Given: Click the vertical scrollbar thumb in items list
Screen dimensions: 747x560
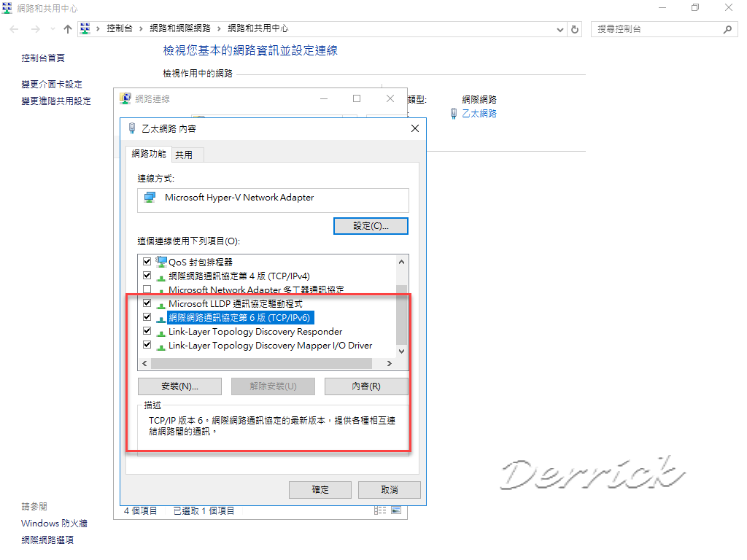Looking at the screenshot, I should click(x=402, y=315).
